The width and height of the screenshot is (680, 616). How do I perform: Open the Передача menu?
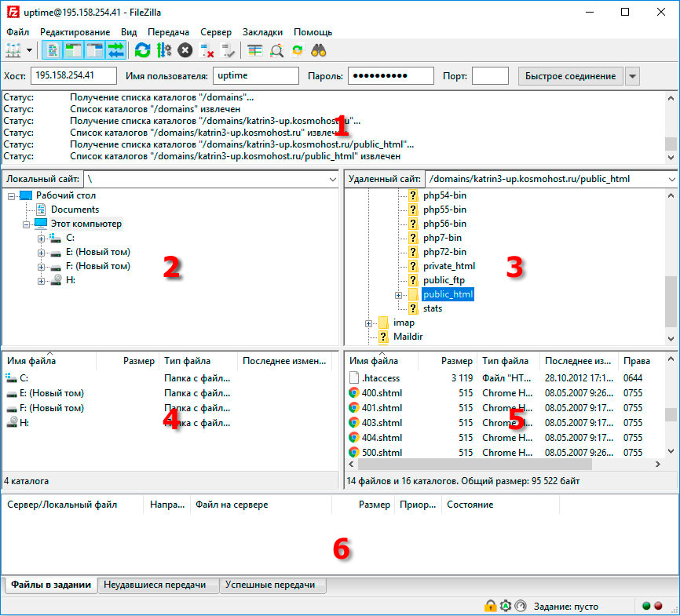pyautogui.click(x=168, y=32)
